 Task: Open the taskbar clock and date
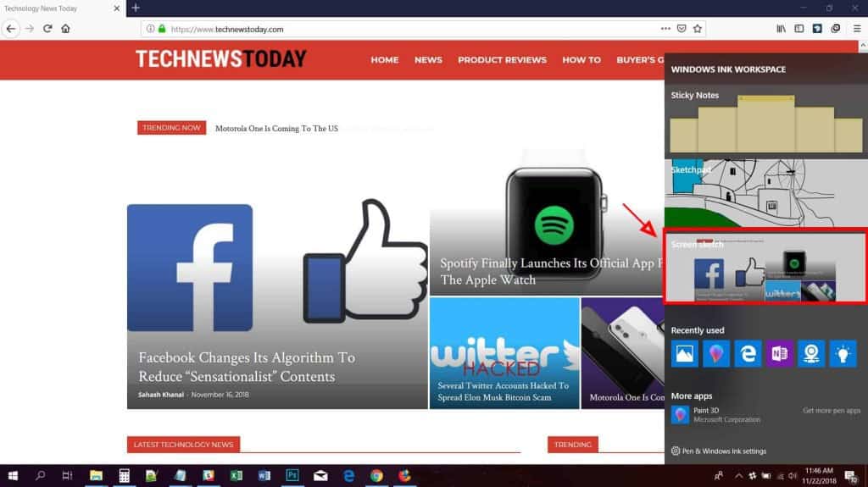(820, 476)
